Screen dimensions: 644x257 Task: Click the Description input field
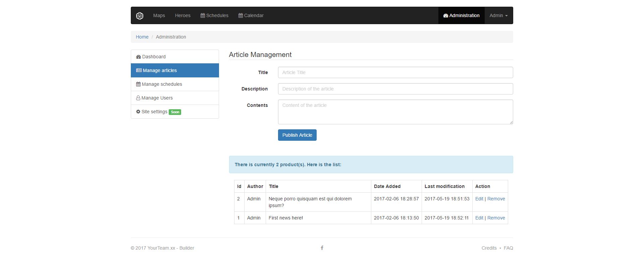(395, 89)
